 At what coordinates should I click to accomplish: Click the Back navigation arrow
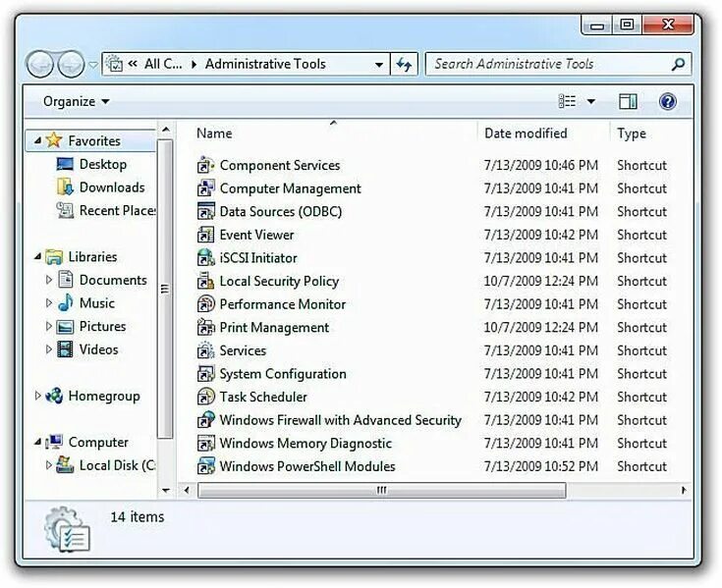[41, 64]
